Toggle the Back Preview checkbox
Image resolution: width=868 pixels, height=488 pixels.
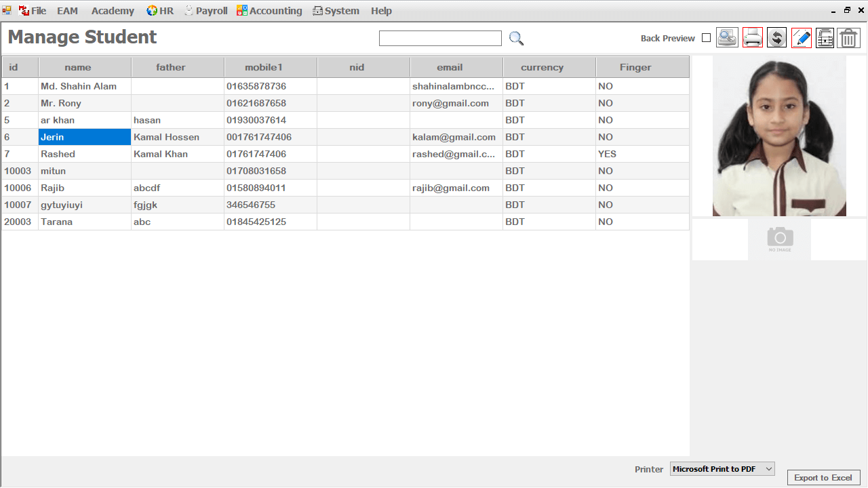click(706, 38)
